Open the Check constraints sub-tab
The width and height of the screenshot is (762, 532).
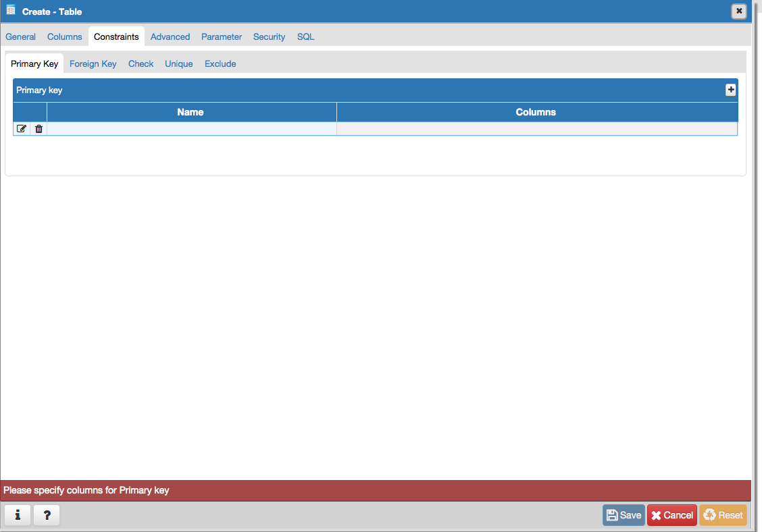[x=141, y=63]
